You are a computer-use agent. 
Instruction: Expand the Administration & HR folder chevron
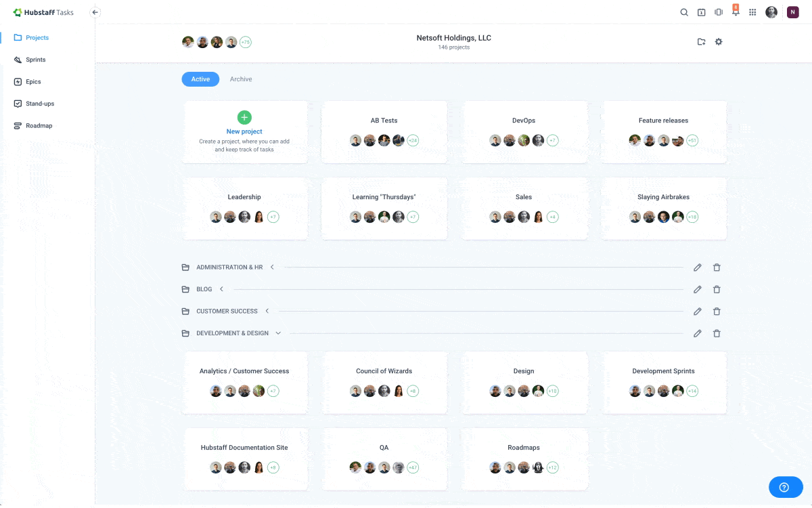pyautogui.click(x=272, y=268)
